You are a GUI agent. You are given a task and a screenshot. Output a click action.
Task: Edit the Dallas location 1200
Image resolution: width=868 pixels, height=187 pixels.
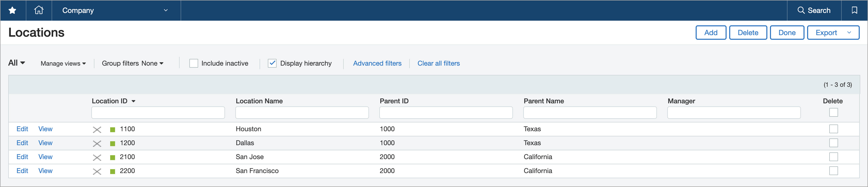pos(22,143)
